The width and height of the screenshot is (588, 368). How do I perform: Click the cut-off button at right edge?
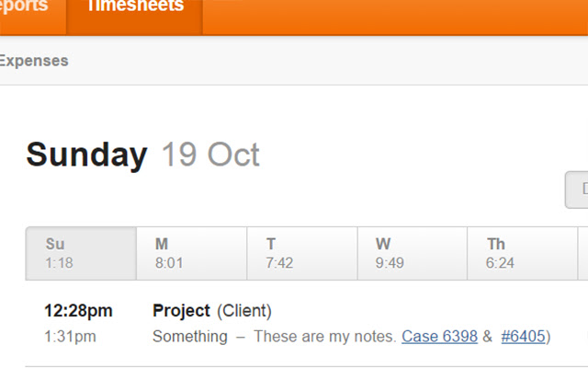[578, 190]
